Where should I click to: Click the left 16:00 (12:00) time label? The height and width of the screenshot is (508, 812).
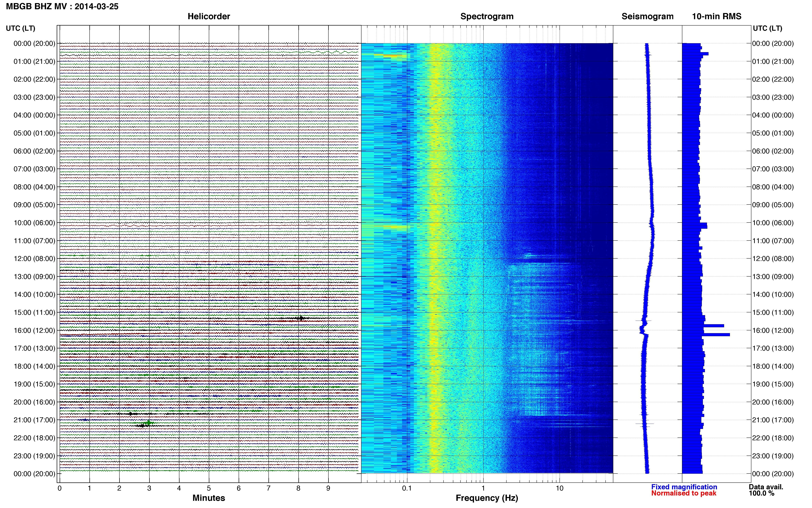click(34, 330)
